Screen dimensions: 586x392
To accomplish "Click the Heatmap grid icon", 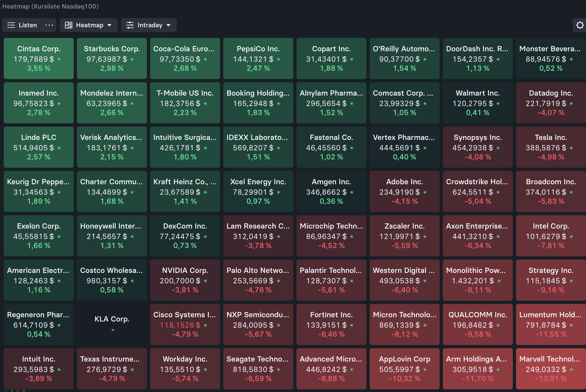I will point(69,25).
